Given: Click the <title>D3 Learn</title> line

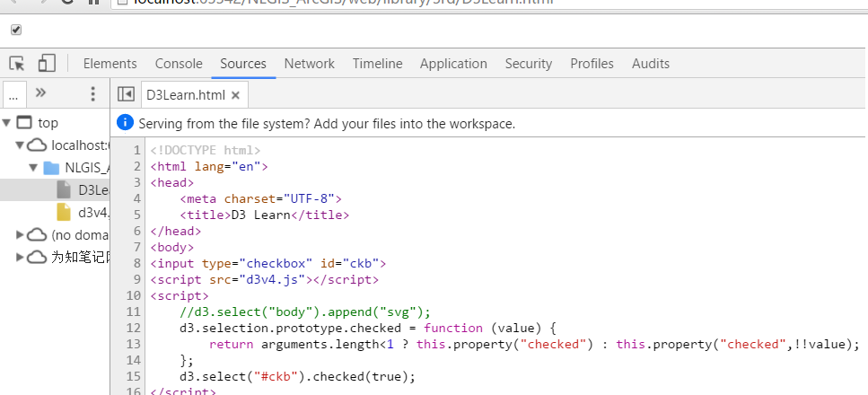Looking at the screenshot, I should (265, 215).
